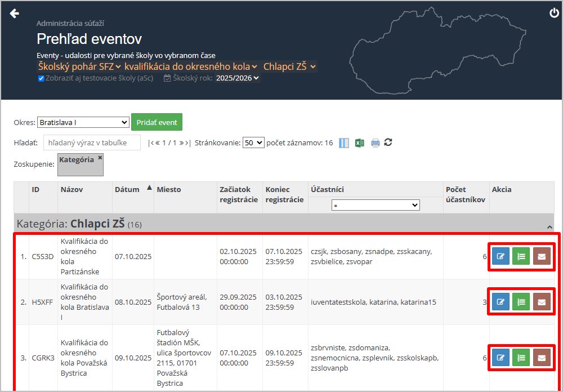Edit event C5S3D
The width and height of the screenshot is (563, 392).
tap(501, 256)
